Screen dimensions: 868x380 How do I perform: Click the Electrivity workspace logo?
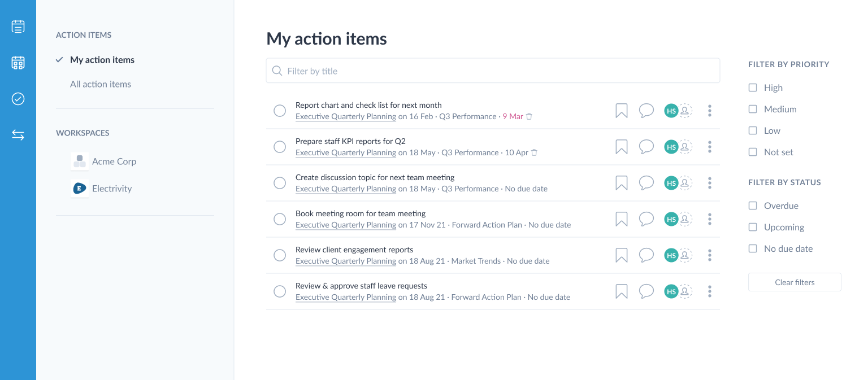pyautogui.click(x=80, y=189)
